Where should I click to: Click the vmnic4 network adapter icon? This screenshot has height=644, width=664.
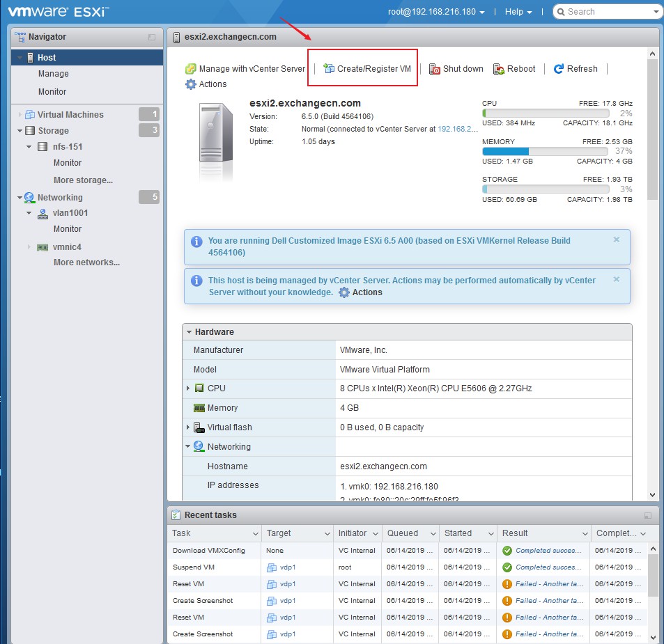pos(43,247)
